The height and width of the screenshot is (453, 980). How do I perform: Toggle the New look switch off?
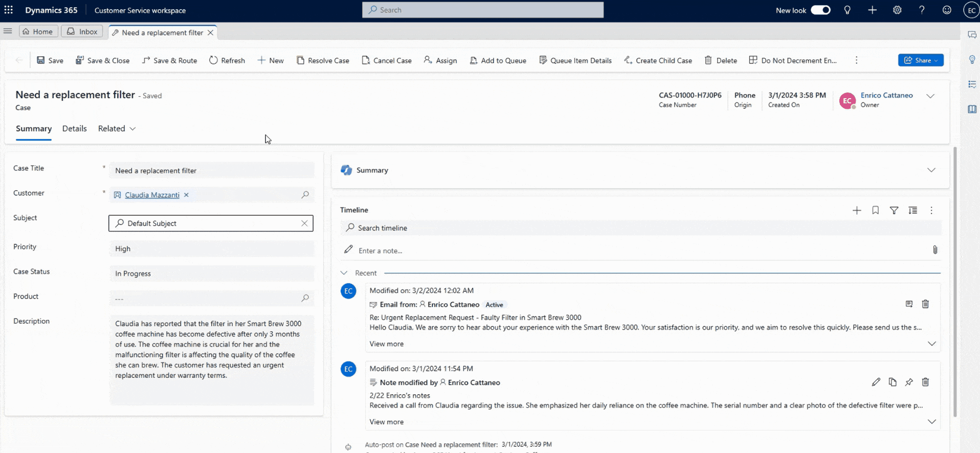(820, 10)
